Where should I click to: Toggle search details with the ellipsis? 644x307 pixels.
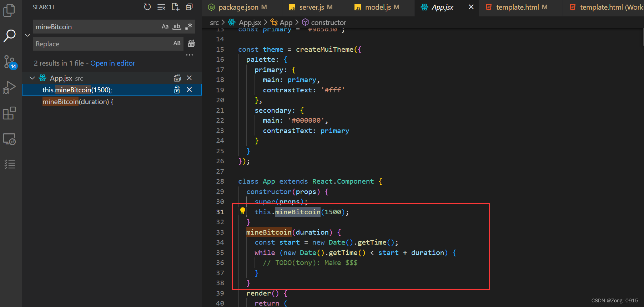pos(190,55)
